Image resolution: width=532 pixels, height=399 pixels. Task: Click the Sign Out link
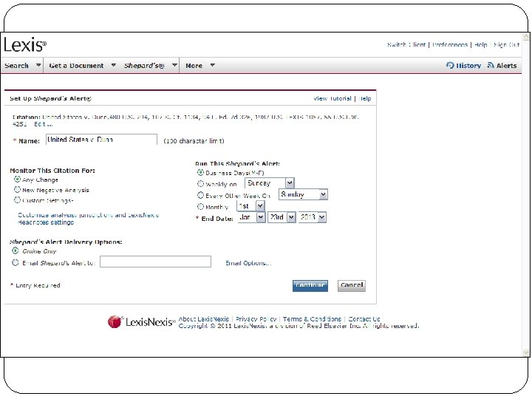(x=506, y=44)
